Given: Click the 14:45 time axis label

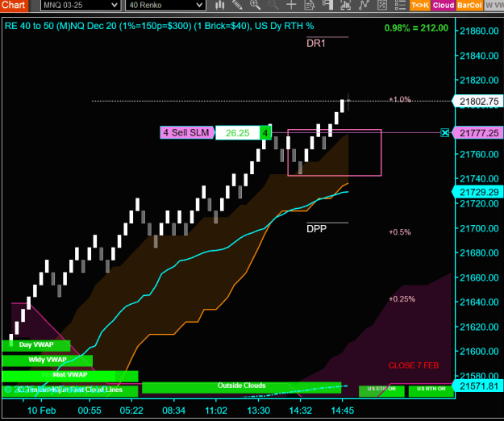Looking at the screenshot, I should (343, 411).
